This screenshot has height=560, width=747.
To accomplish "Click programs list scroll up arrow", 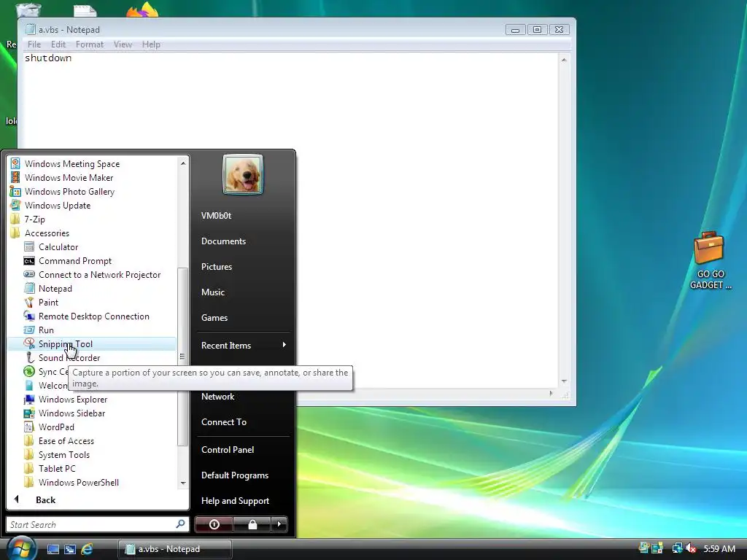I will [183, 163].
